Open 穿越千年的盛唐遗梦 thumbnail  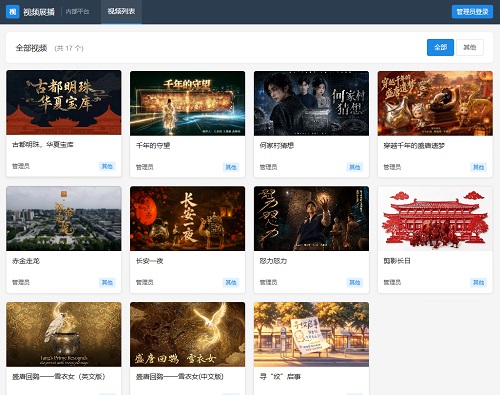(435, 103)
